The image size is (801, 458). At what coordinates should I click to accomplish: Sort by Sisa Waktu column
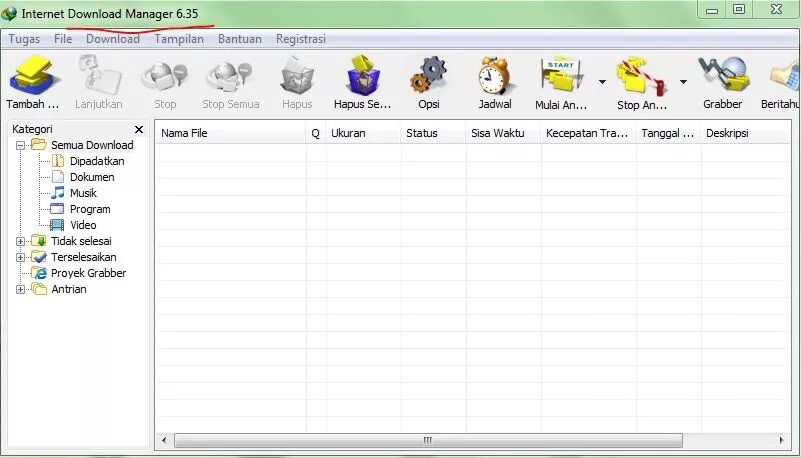pos(503,133)
